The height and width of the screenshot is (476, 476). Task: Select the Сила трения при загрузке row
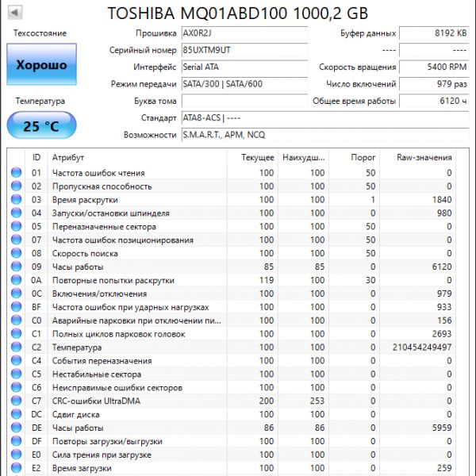(x=232, y=454)
